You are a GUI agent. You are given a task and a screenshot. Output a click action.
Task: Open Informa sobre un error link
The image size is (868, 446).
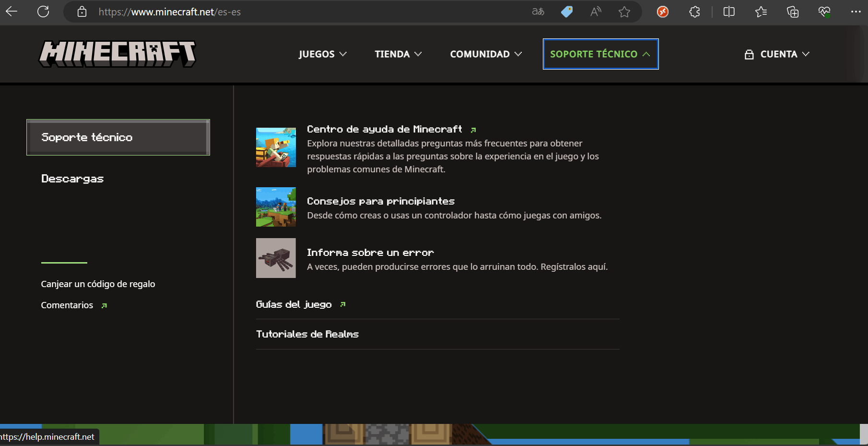pos(370,253)
